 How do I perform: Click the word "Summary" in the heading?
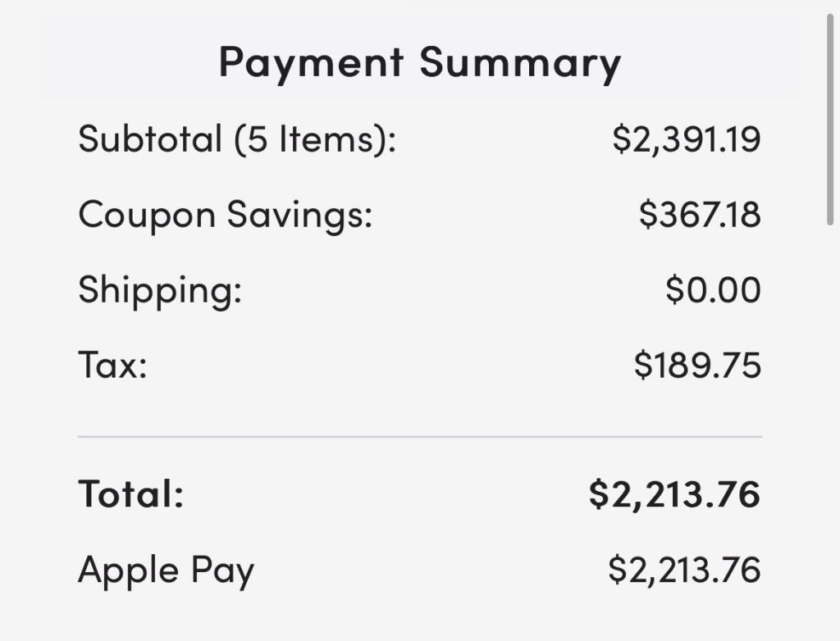coord(520,63)
